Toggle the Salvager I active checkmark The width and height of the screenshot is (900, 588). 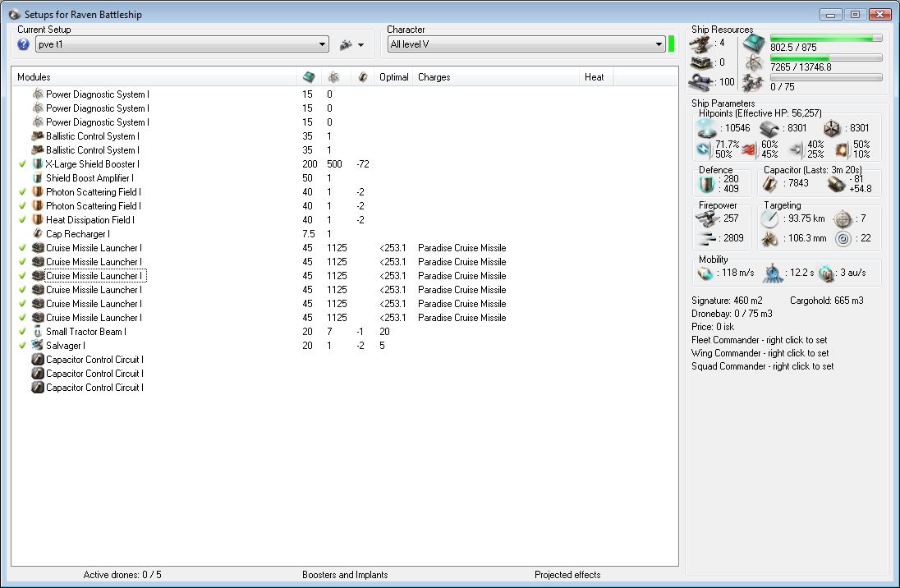pos(22,346)
